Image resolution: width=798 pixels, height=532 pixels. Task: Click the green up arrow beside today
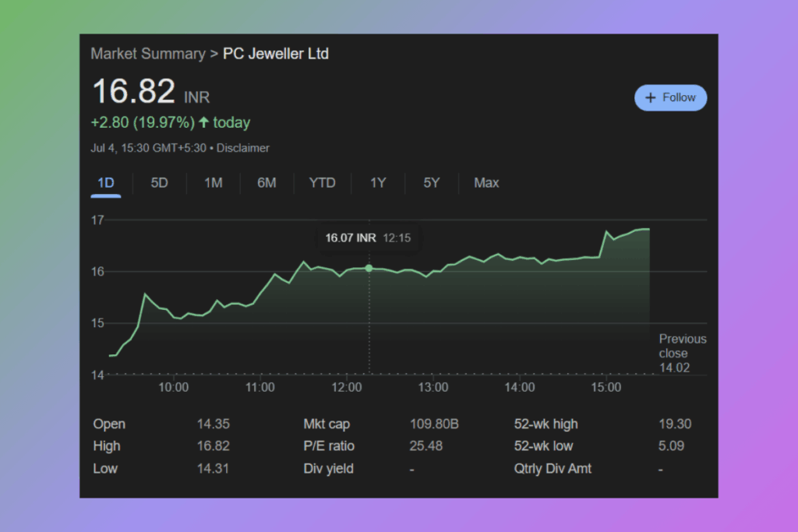pyautogui.click(x=204, y=122)
